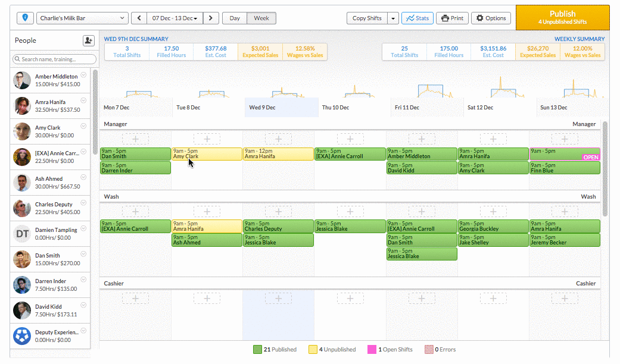Open the date range 07 Dec - 13 Dec dropdown

(x=175, y=18)
